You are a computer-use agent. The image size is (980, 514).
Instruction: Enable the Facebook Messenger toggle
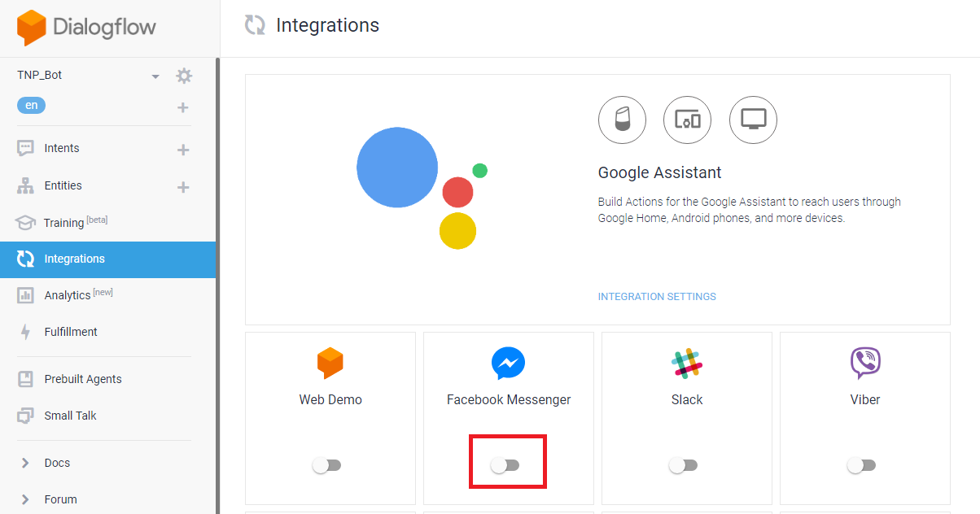point(505,465)
